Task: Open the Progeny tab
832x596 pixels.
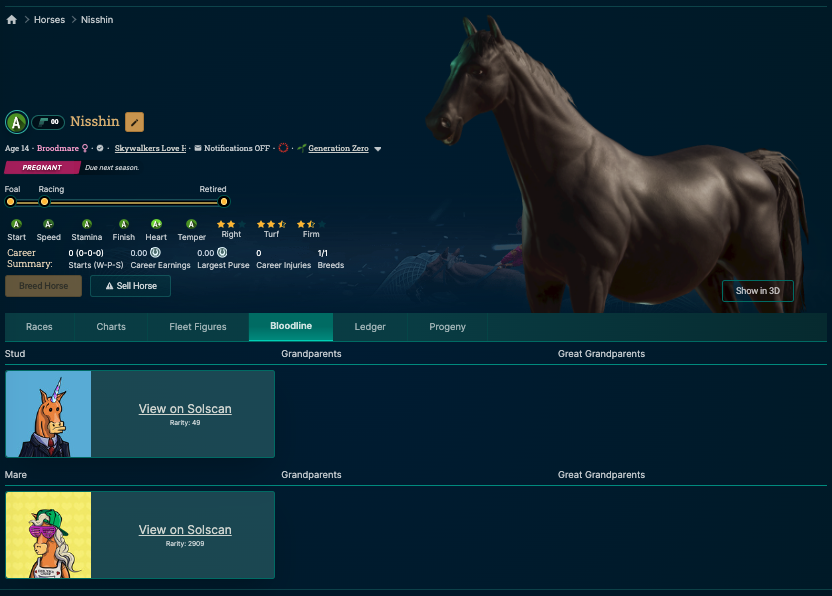Action: (447, 327)
